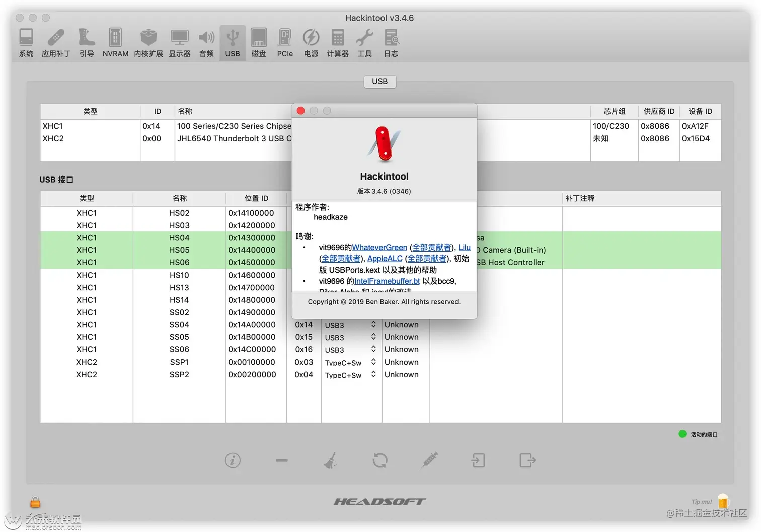Open the 引导 boot section

(x=87, y=43)
